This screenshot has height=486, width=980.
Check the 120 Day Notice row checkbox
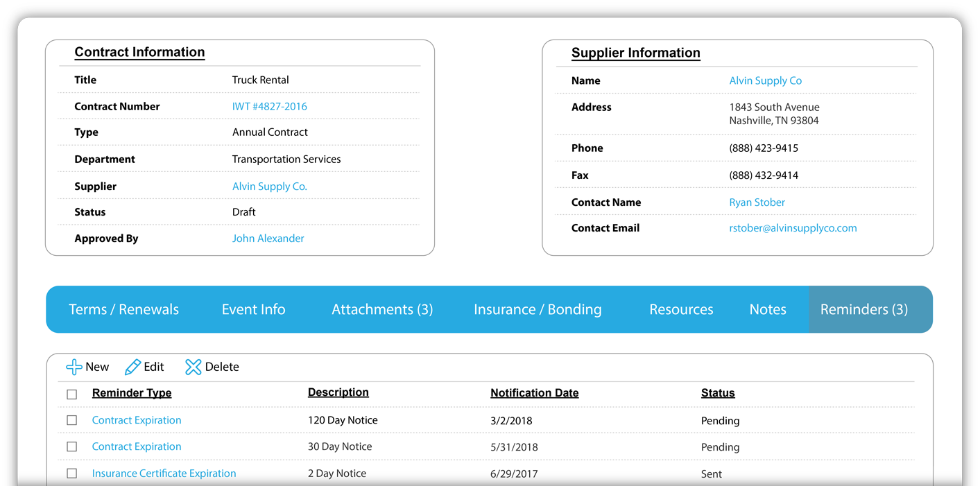(x=71, y=420)
